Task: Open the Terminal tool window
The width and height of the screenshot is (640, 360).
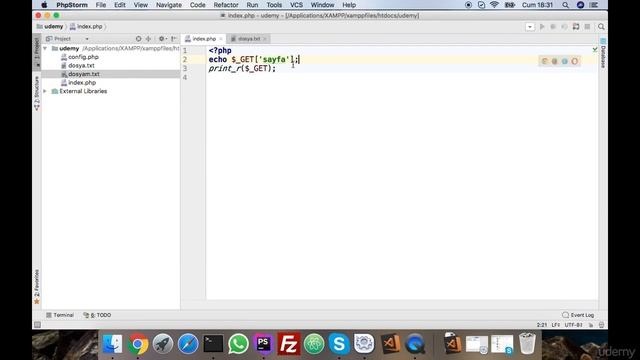Action: point(60,315)
